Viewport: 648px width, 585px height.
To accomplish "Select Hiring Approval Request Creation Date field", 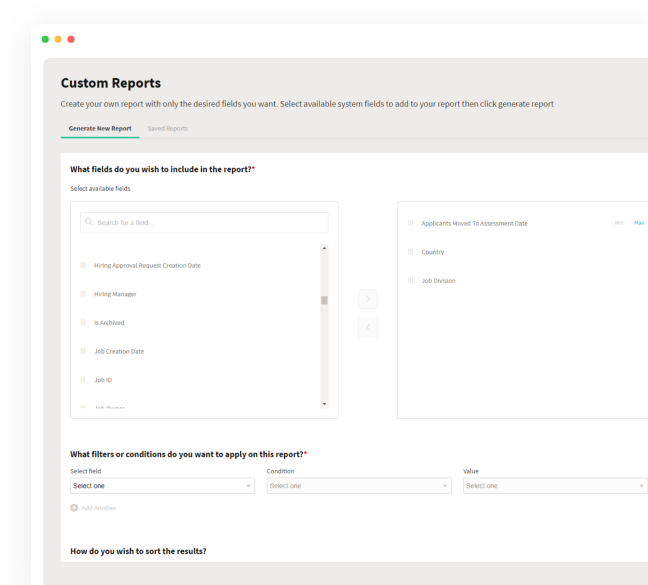I will (x=147, y=266).
